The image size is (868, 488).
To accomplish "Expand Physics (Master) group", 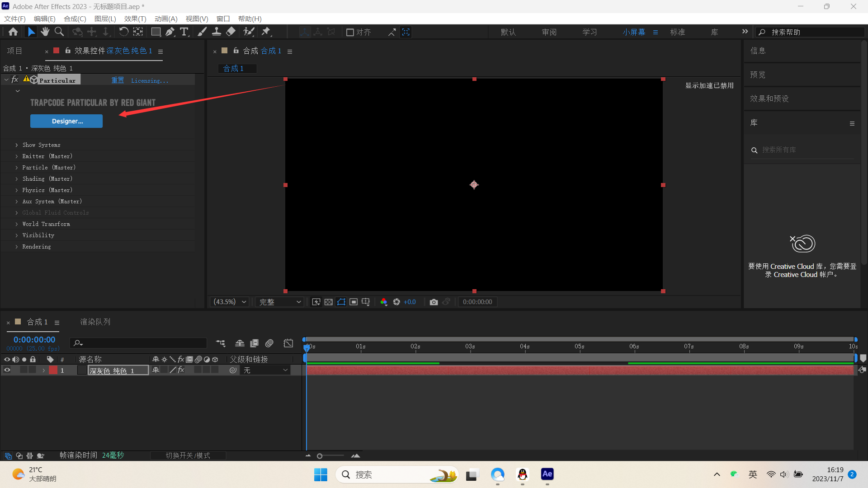I will click(17, 190).
